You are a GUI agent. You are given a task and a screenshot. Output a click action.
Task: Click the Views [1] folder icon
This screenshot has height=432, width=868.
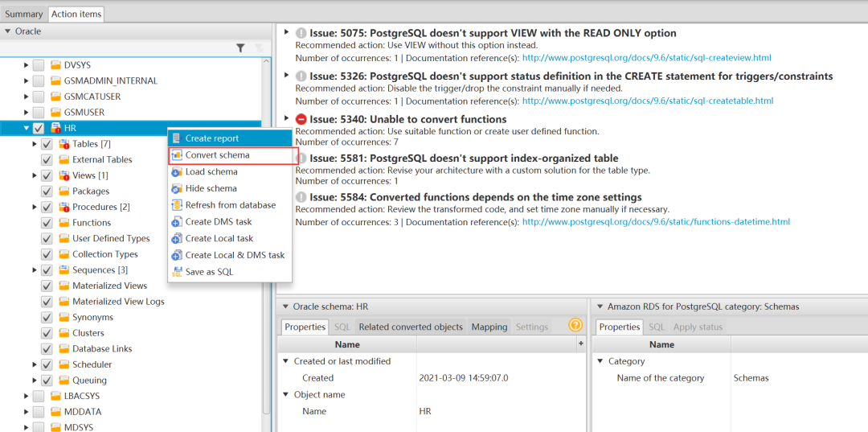tap(63, 175)
